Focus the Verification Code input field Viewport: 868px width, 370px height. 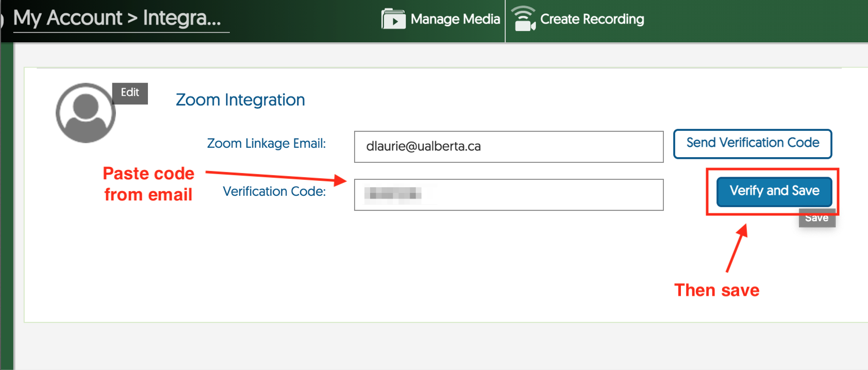[x=509, y=195]
